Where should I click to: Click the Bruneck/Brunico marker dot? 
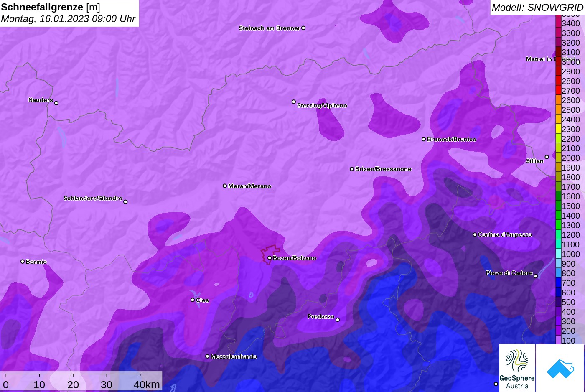point(424,139)
